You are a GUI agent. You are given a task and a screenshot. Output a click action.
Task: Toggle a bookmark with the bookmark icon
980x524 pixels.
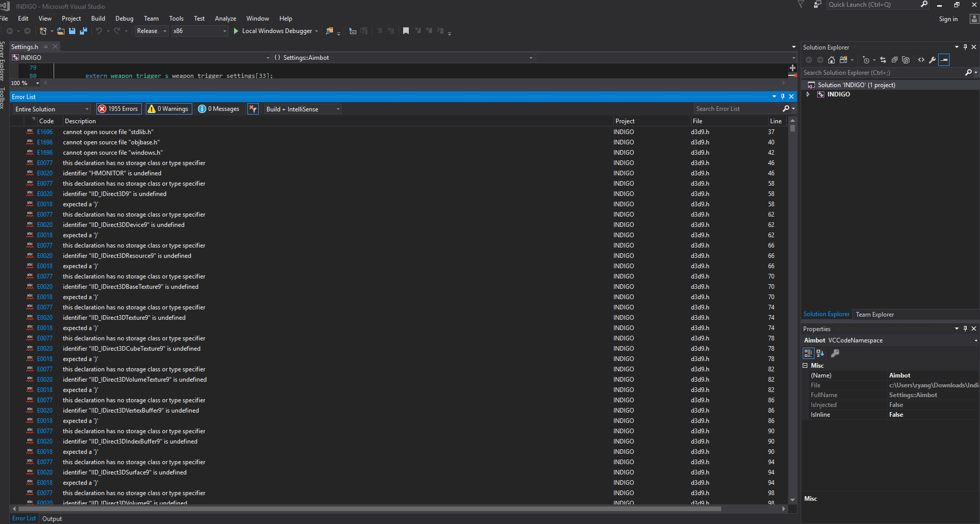pos(406,31)
